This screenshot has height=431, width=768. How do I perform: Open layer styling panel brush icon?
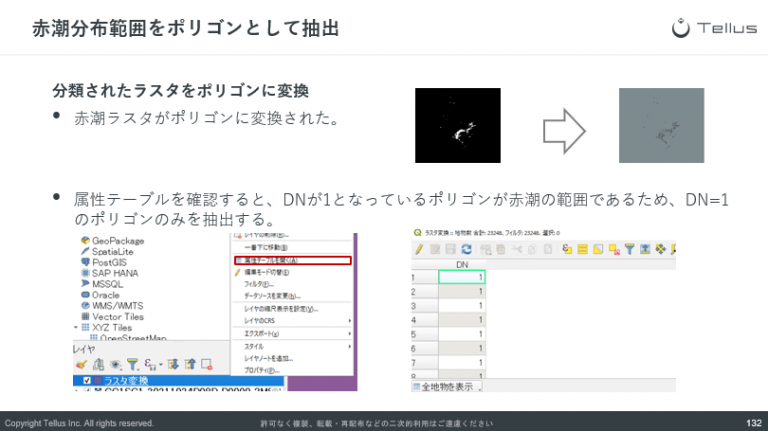coord(81,364)
